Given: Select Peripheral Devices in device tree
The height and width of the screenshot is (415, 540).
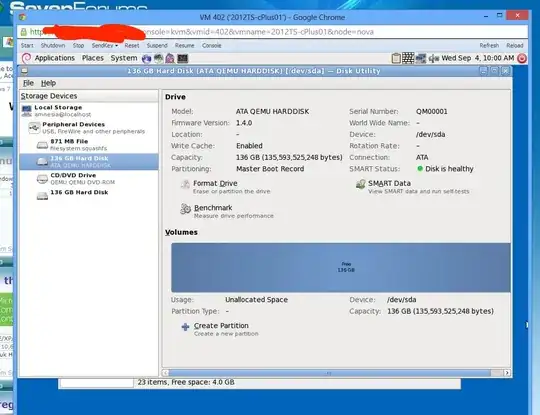Looking at the screenshot, I should tap(89, 128).
